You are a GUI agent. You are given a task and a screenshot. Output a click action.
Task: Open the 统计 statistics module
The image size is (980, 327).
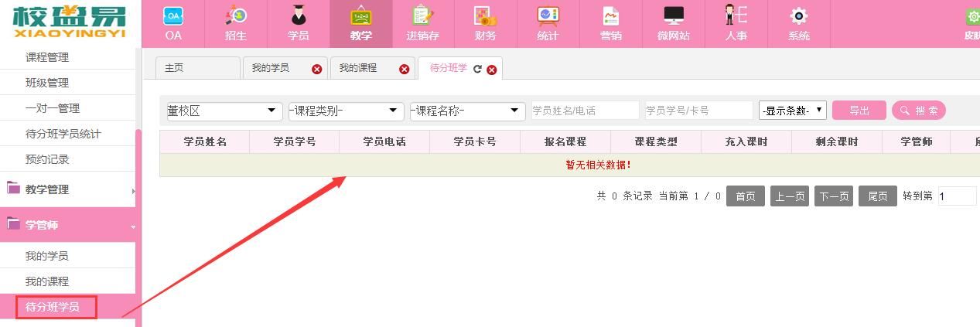(548, 23)
